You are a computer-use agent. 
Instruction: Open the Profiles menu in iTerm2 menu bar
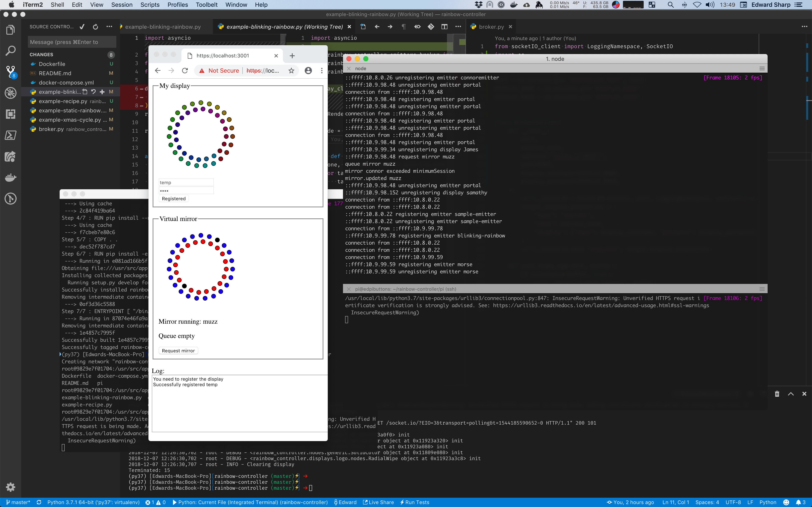[177, 5]
